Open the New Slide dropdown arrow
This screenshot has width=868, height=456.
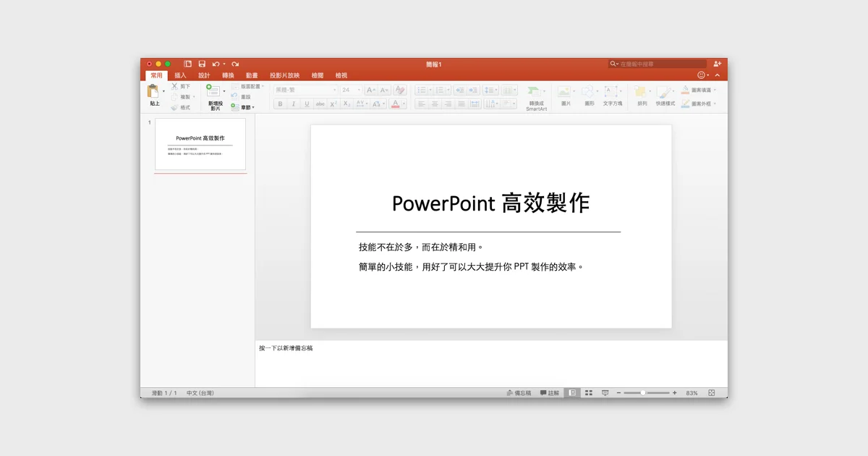point(224,91)
